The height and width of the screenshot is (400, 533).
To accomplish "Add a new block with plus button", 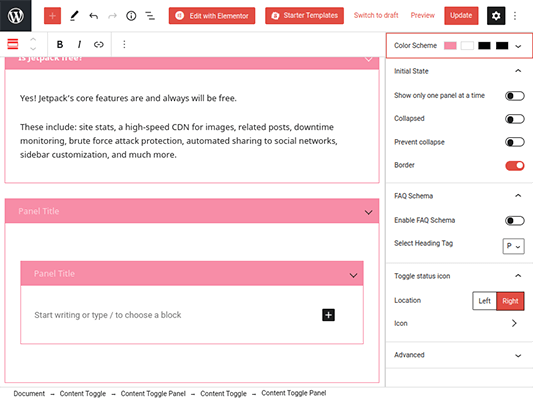I will click(x=52, y=16).
